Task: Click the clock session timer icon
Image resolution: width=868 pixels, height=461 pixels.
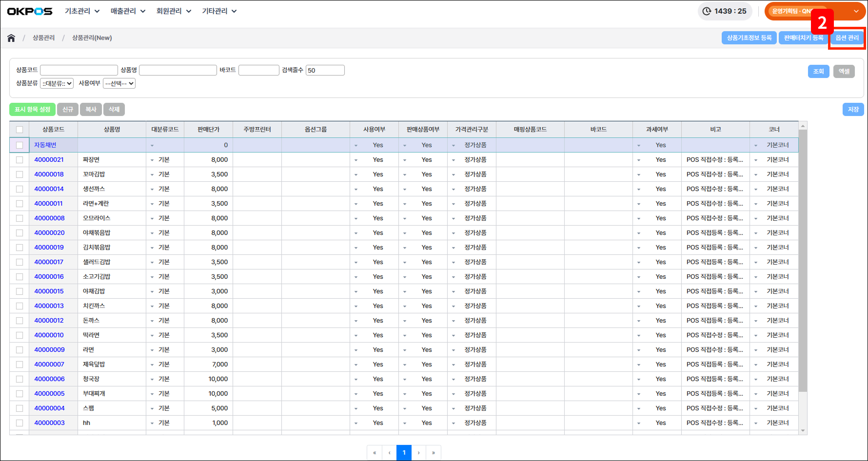Action: pos(707,11)
